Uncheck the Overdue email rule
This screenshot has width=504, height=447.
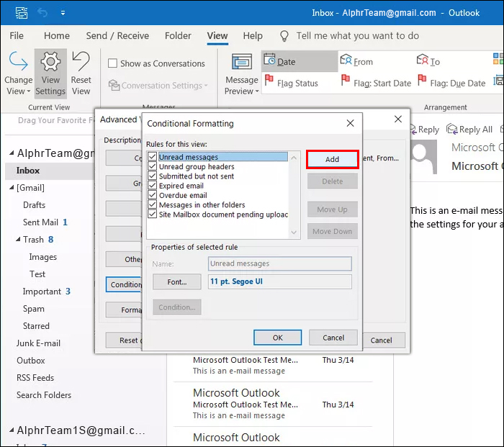pos(153,195)
